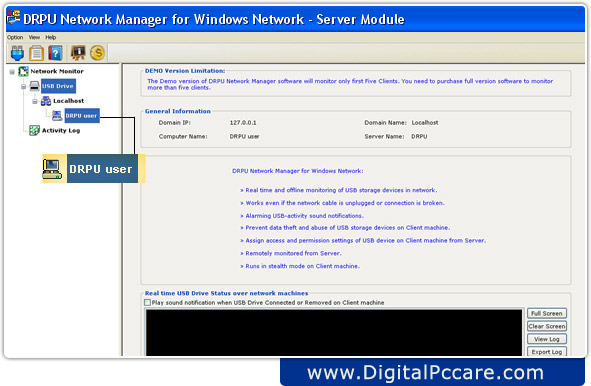Select DRPU user tree node
The width and height of the screenshot is (591, 386).
pos(82,115)
